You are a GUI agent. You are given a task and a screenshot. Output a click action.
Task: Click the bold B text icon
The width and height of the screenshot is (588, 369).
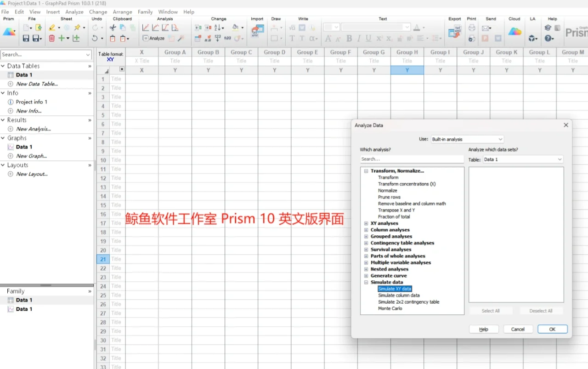pos(349,39)
